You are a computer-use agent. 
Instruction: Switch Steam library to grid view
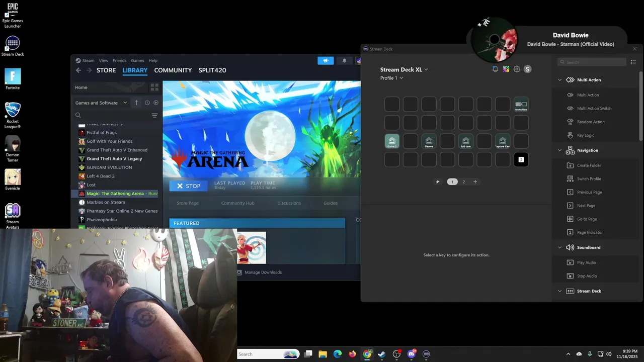pos(154,87)
